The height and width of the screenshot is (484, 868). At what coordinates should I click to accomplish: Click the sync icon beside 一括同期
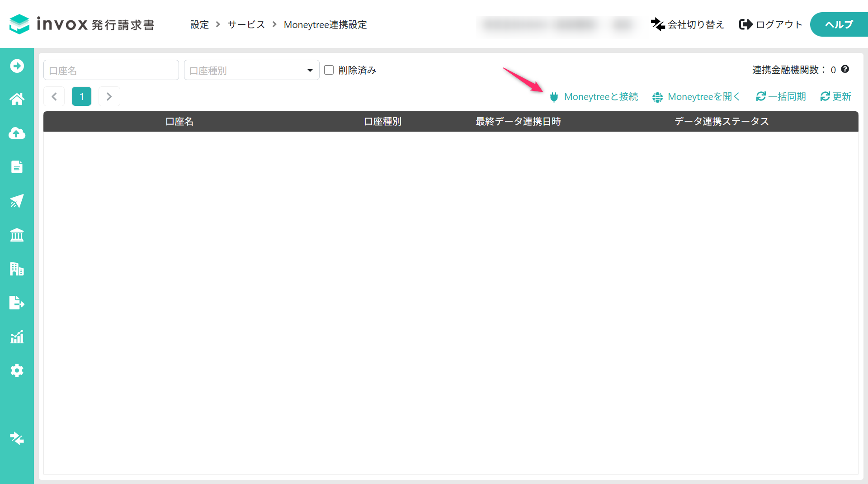click(x=761, y=96)
